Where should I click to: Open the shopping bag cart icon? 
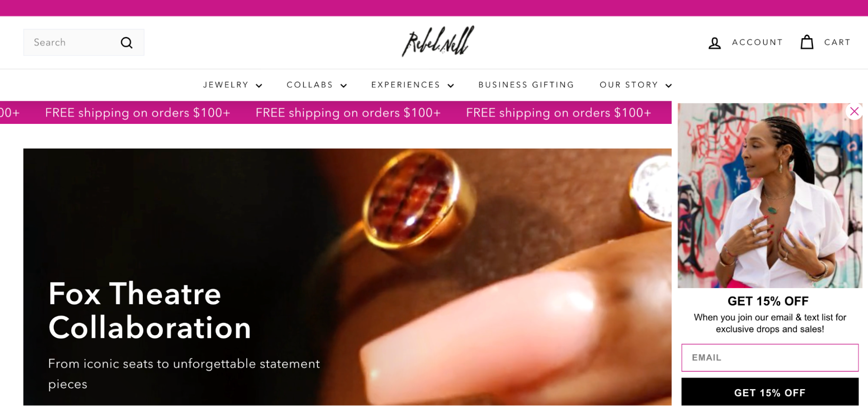coord(806,42)
